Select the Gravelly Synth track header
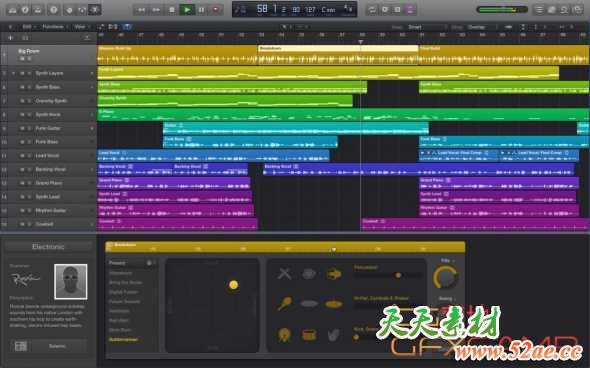 49,101
